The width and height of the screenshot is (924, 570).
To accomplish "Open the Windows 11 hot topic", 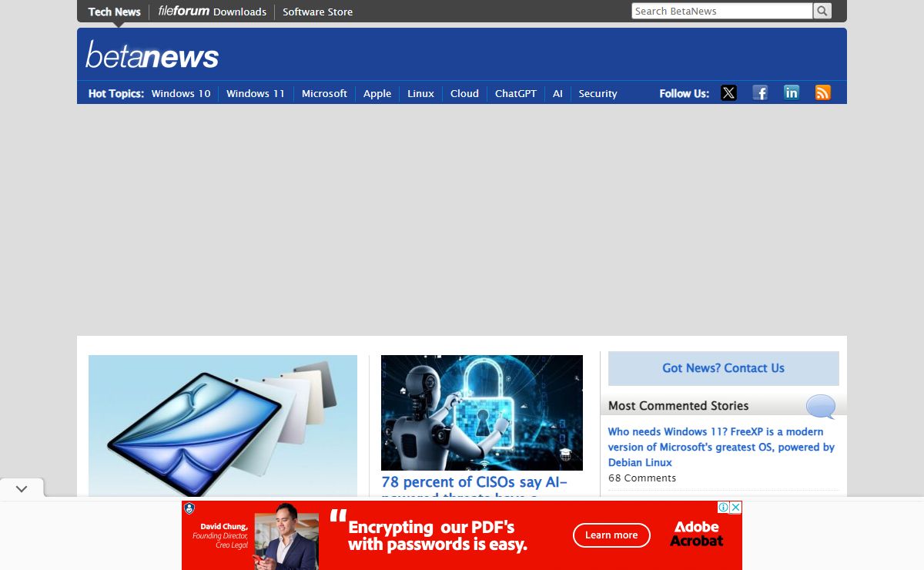I will pyautogui.click(x=255, y=93).
